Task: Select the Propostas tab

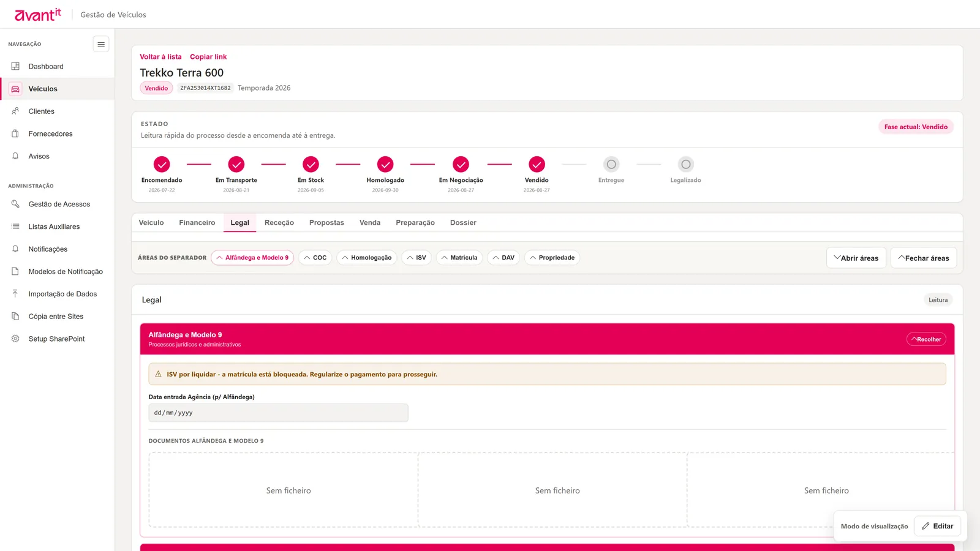Action: tap(326, 223)
